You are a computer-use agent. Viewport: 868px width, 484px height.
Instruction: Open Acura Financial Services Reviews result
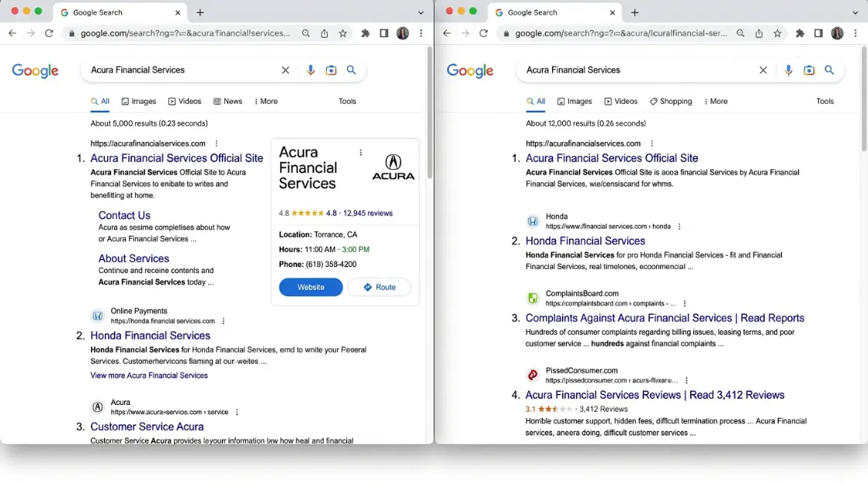654,395
